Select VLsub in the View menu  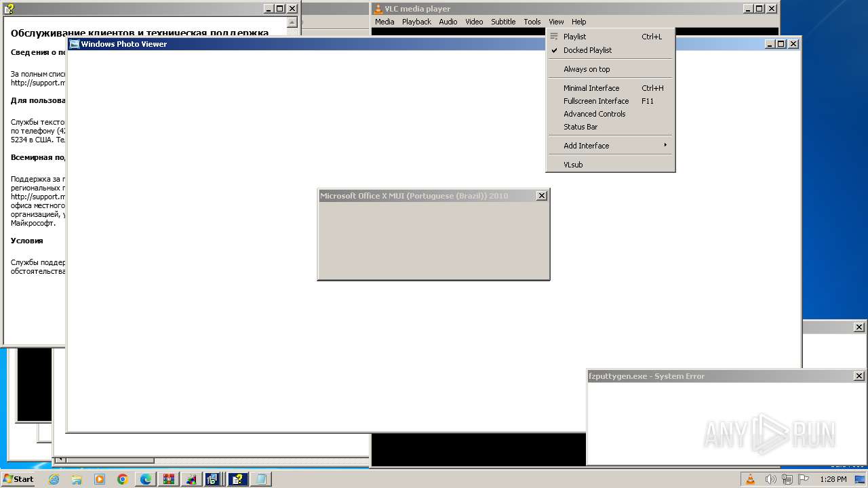(x=610, y=165)
